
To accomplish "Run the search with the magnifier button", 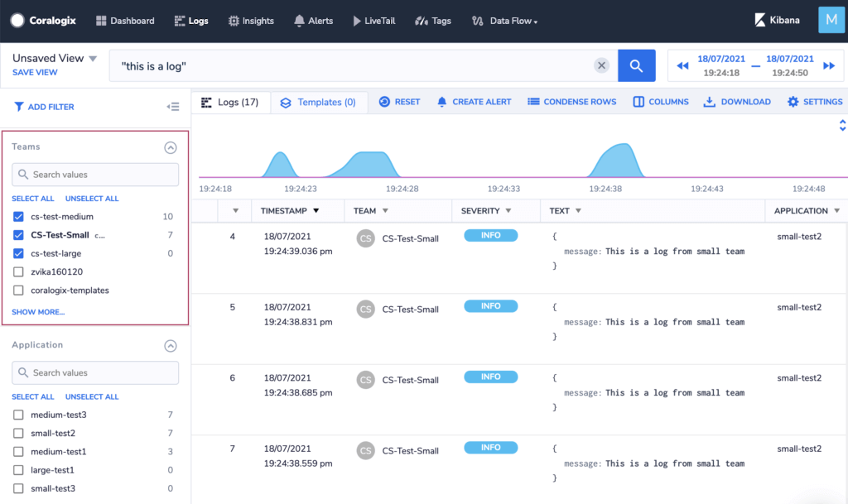I will pyautogui.click(x=637, y=66).
